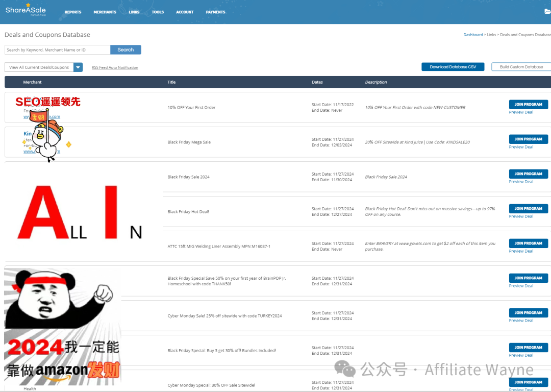Click the keyword search input field

pos(57,50)
